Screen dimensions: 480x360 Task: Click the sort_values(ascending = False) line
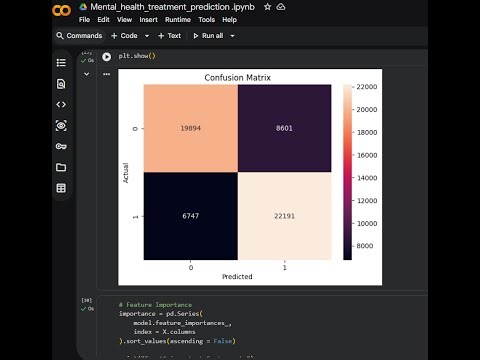coord(177,341)
